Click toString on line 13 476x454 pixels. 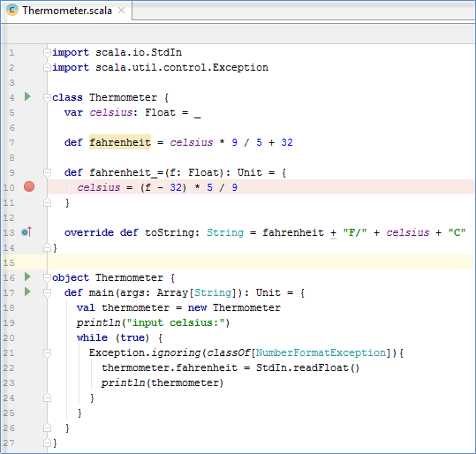pyautogui.click(x=170, y=232)
